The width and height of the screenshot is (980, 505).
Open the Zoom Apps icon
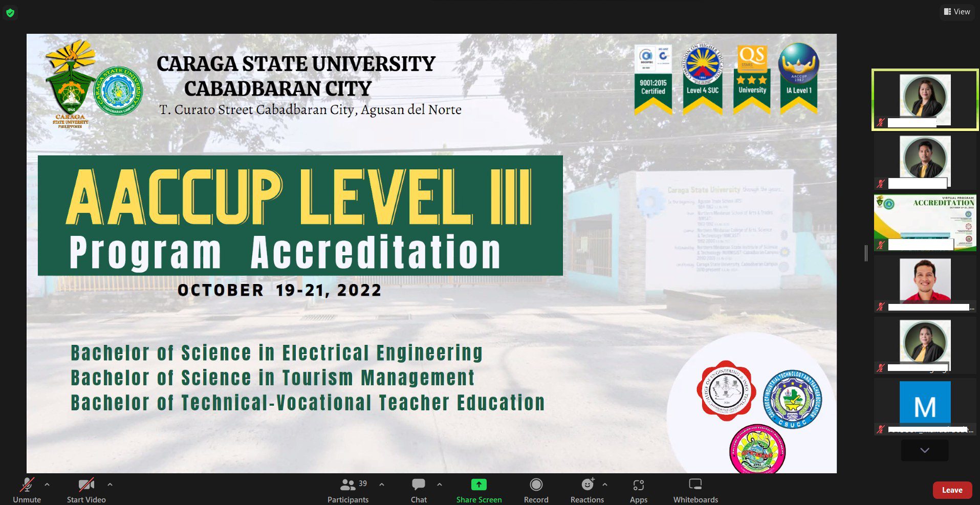638,484
